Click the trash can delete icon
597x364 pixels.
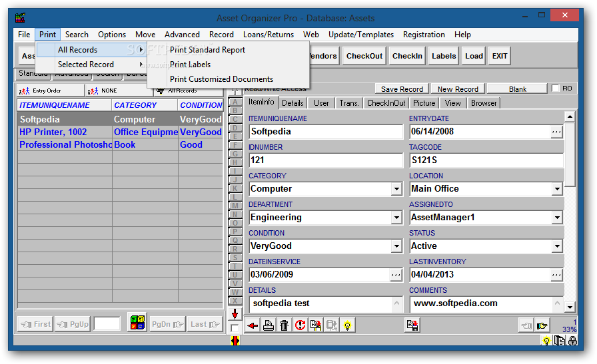284,325
